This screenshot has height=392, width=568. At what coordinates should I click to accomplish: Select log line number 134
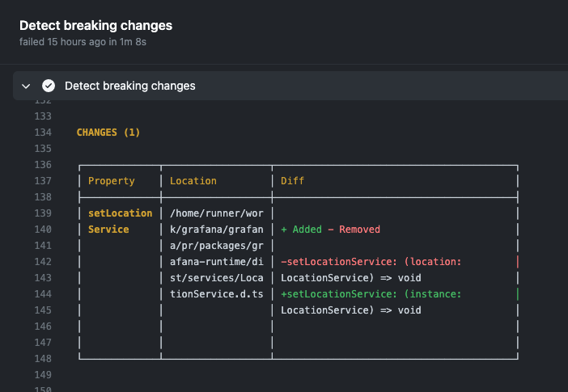(43, 133)
